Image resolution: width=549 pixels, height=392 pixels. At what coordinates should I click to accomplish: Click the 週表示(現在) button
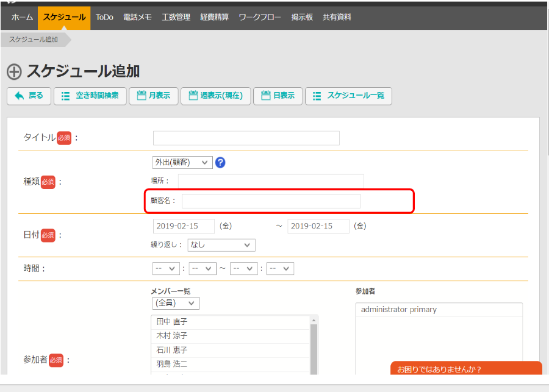216,96
